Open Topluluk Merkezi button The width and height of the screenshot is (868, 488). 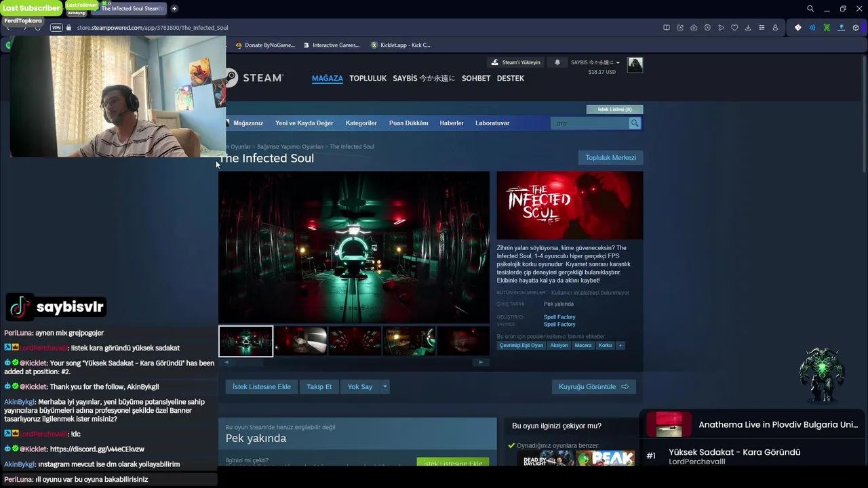click(x=610, y=158)
